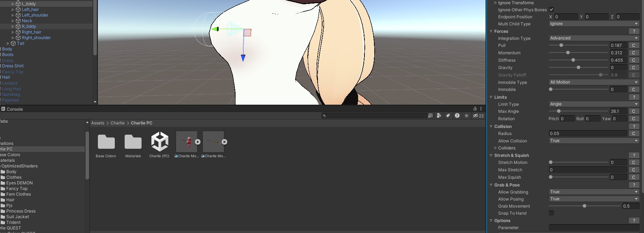
Task: Open the Allow Collision dropdown
Action: [594, 141]
